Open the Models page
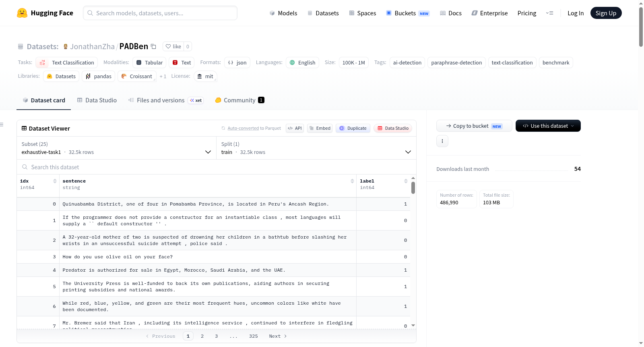 (283, 13)
